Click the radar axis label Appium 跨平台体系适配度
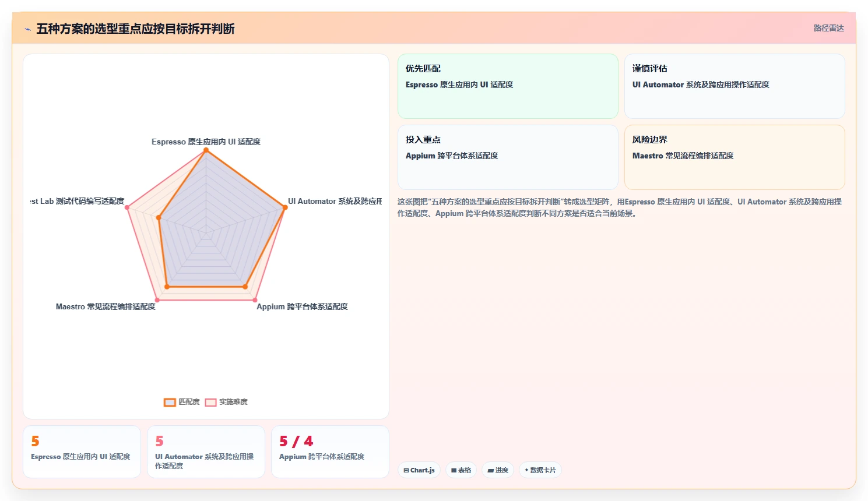Screen dimensions: 868x501 pyautogui.click(x=302, y=306)
